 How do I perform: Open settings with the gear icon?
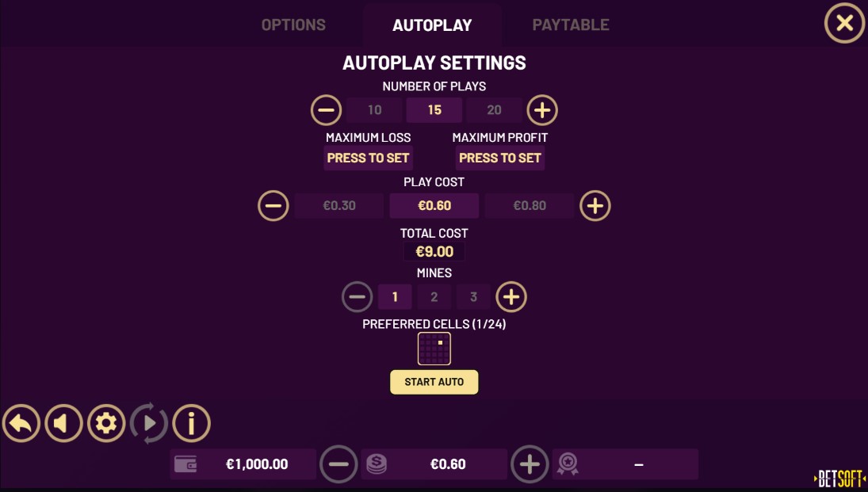tap(106, 423)
